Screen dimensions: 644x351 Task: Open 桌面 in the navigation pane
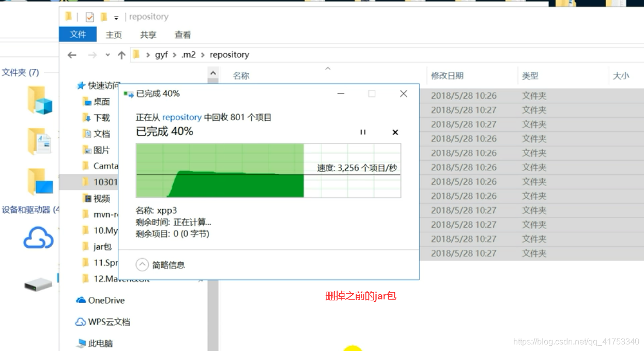tap(97, 102)
